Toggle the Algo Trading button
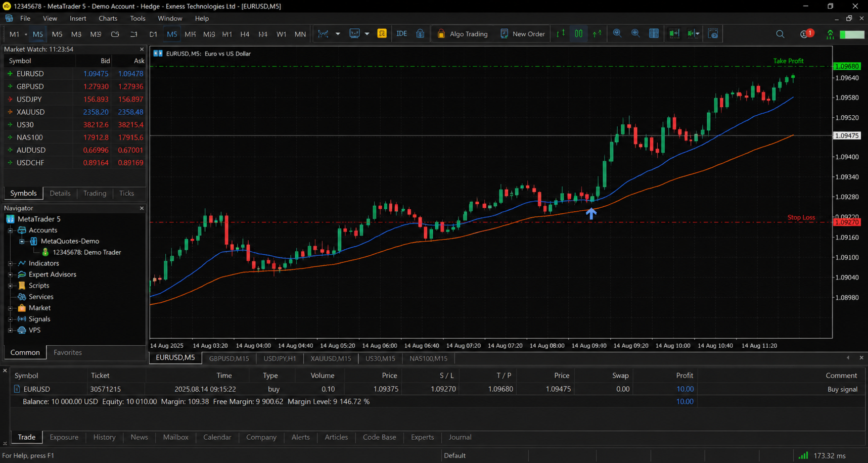This screenshot has width=868, height=463. 462,34
